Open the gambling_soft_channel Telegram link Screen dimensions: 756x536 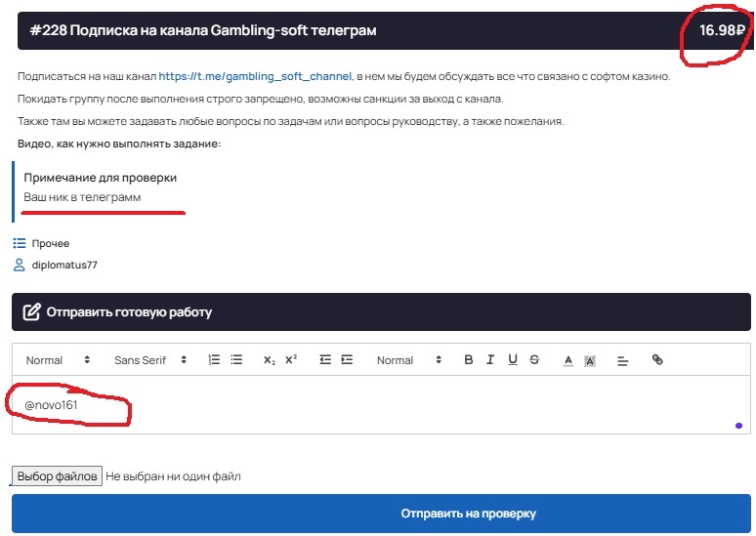pos(255,76)
